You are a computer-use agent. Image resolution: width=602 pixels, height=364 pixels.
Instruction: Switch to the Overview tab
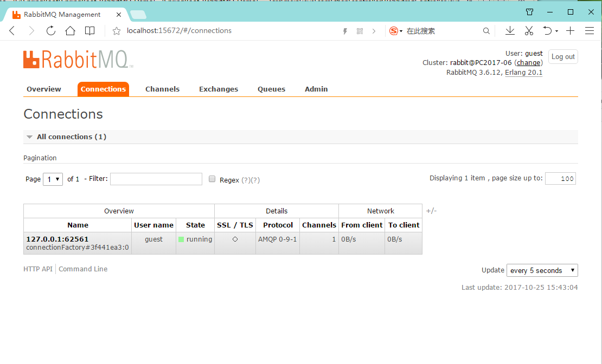(x=44, y=89)
